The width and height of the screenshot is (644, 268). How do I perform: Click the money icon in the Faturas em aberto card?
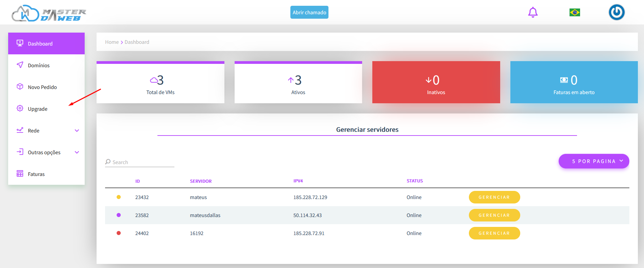coord(564,80)
